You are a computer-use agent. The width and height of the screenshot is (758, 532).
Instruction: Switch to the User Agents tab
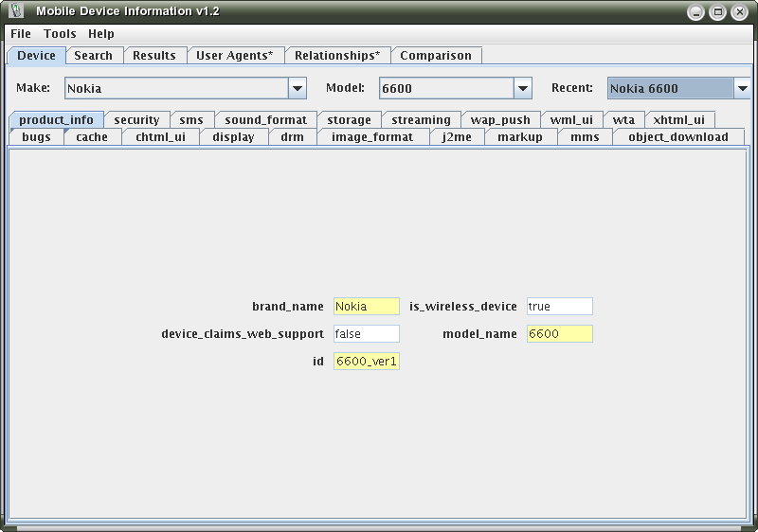pos(234,56)
